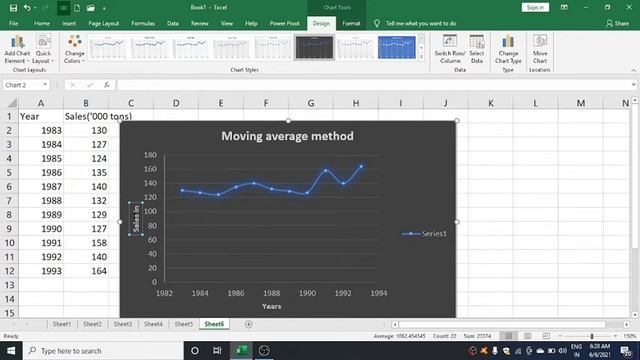
Task: Click Change Chart Type icon
Action: pos(508,49)
